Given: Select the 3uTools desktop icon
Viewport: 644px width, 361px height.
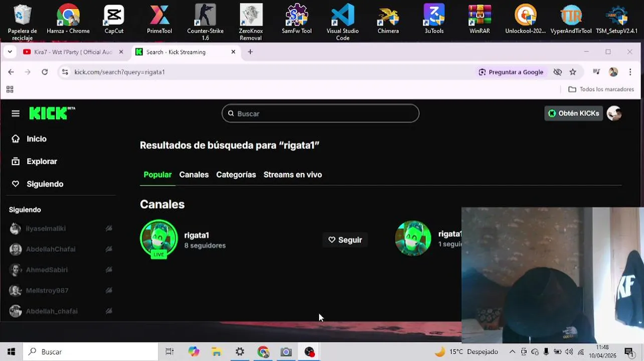Looking at the screenshot, I should click(x=434, y=20).
